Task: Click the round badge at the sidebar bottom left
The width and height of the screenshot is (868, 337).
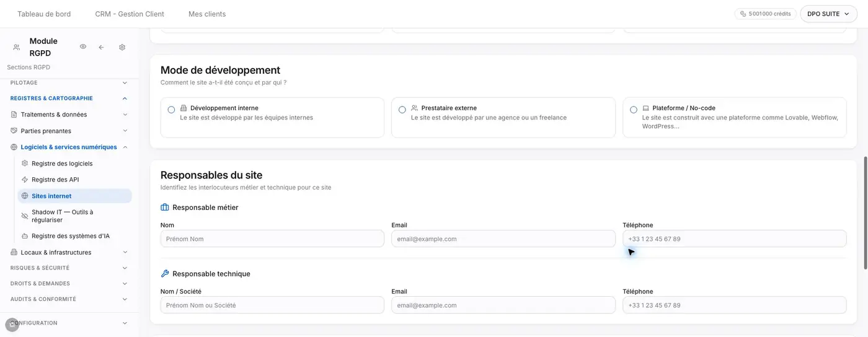Action: 12,325
